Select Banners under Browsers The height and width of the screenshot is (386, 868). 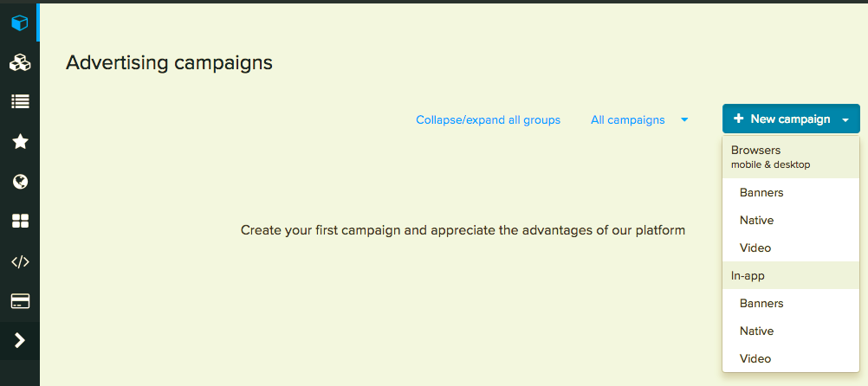761,192
